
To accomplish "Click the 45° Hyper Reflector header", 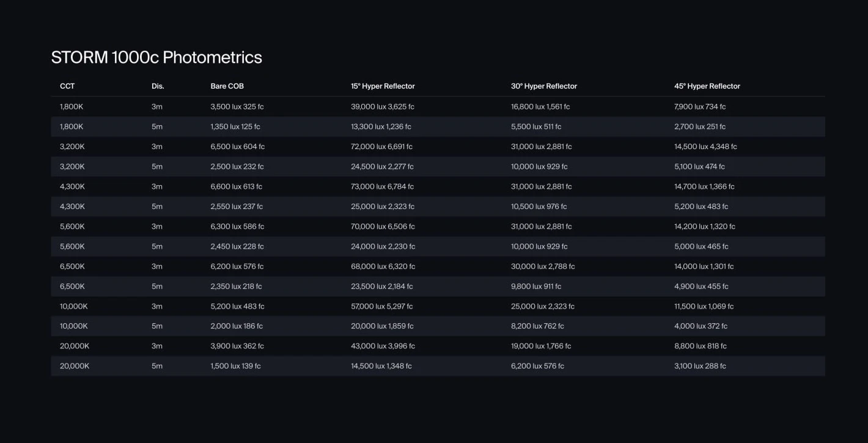I will 707,86.
